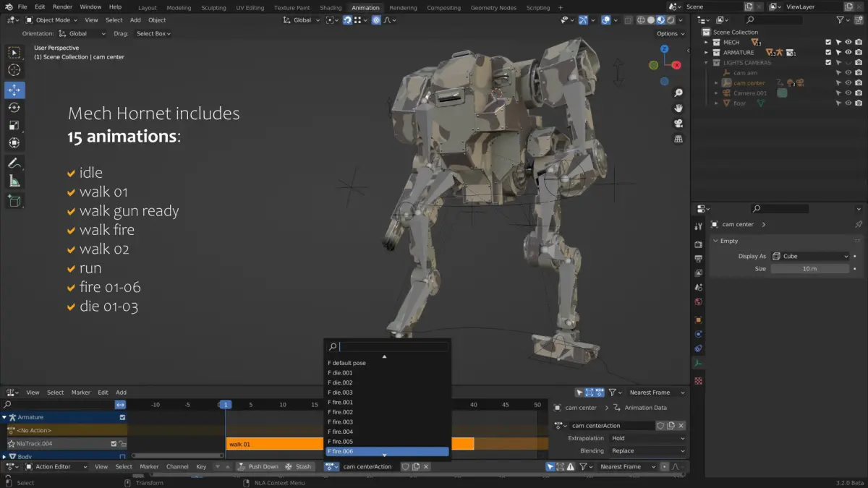Open the Display As dropdown showing Cube
The height and width of the screenshot is (488, 868).
(810, 256)
